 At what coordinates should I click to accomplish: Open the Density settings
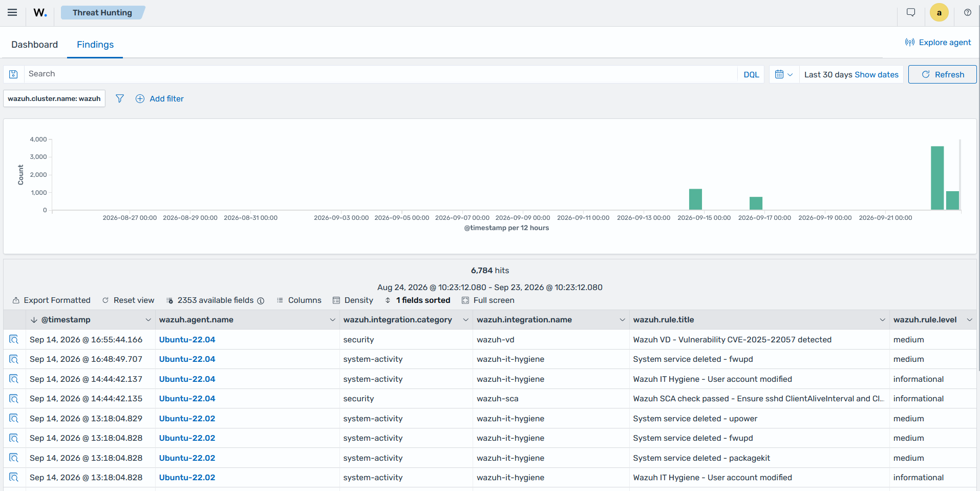(x=353, y=300)
